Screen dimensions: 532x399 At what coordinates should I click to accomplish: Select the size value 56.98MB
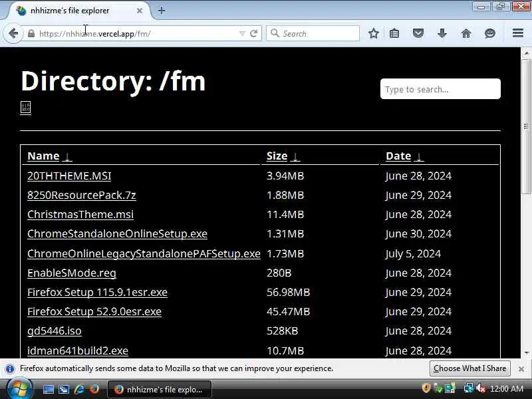(289, 292)
